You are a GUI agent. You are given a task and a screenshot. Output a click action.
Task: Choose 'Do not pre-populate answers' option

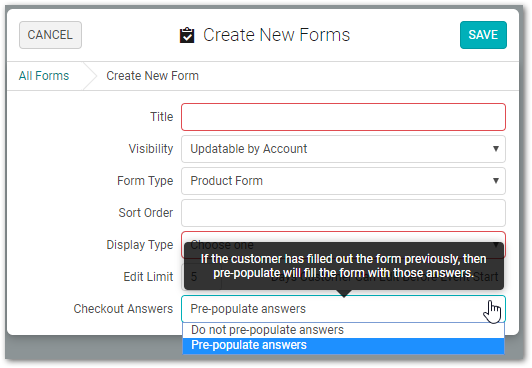click(x=343, y=330)
